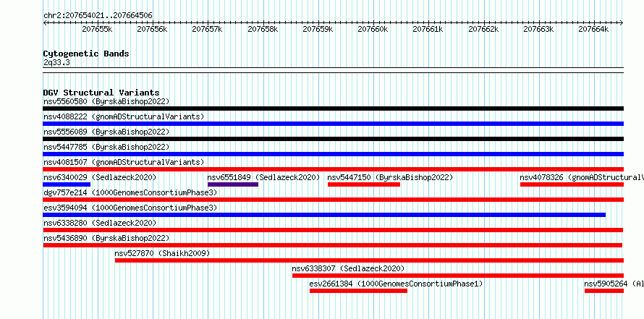Select the nsv6551849 (Sedlazeck2020) label

click(263, 177)
